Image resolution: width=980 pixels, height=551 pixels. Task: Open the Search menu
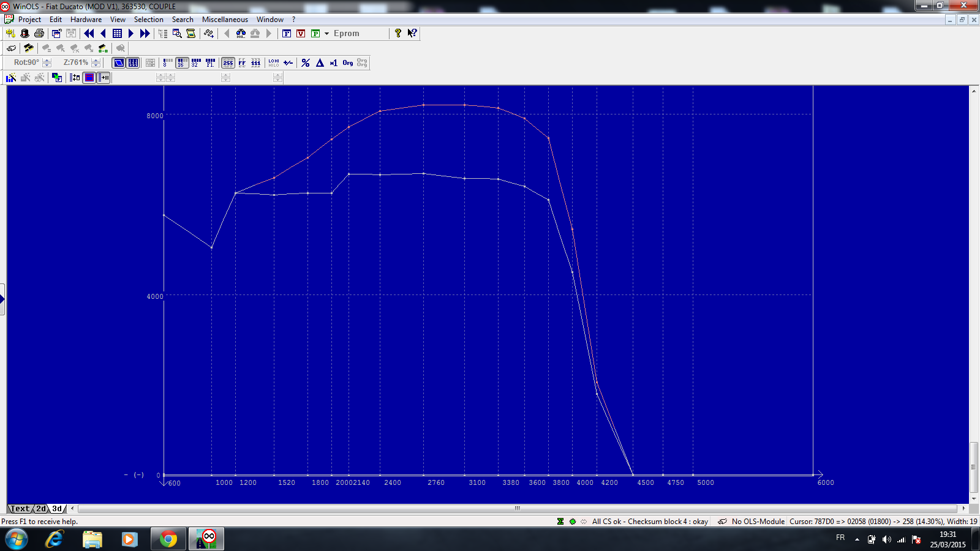pos(183,20)
